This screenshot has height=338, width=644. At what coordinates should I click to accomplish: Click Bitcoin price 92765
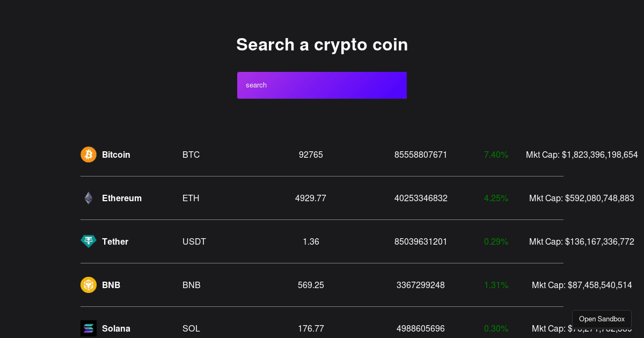click(x=311, y=155)
